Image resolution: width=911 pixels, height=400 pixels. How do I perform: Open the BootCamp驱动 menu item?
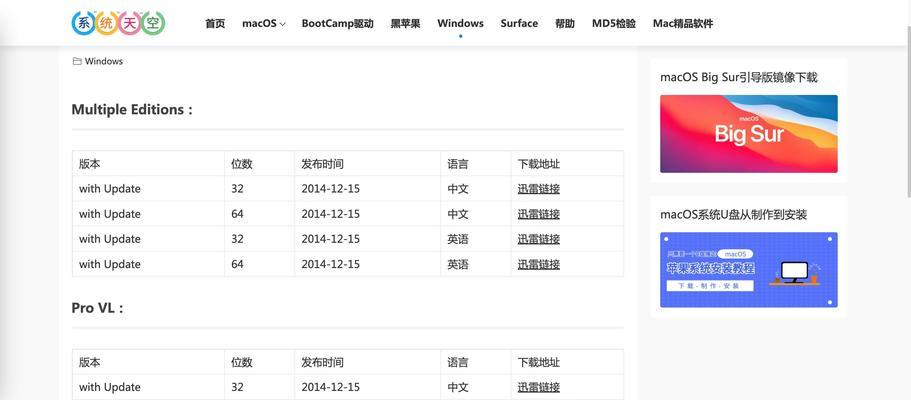pos(338,24)
